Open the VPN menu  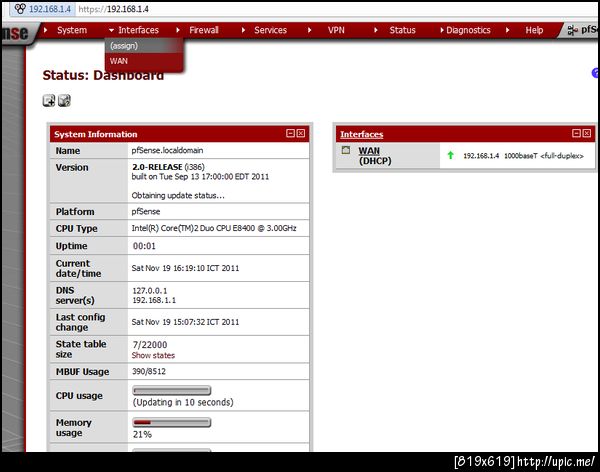point(336,30)
